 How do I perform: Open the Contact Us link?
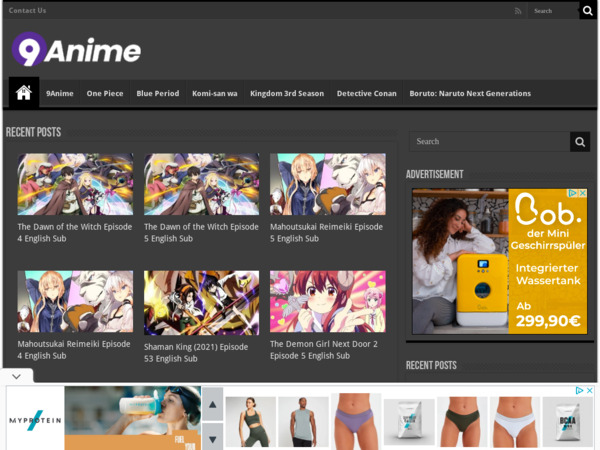tap(27, 11)
